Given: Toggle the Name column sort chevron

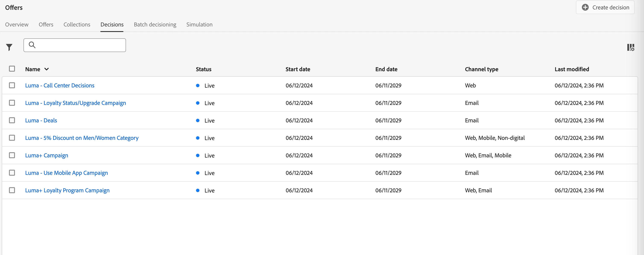Looking at the screenshot, I should coord(47,69).
